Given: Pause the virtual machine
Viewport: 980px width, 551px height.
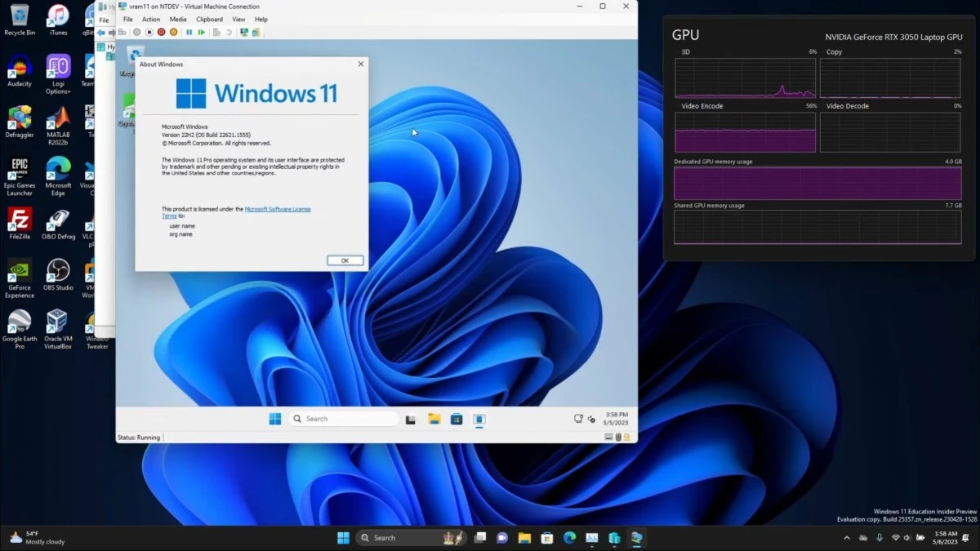Looking at the screenshot, I should pos(189,32).
